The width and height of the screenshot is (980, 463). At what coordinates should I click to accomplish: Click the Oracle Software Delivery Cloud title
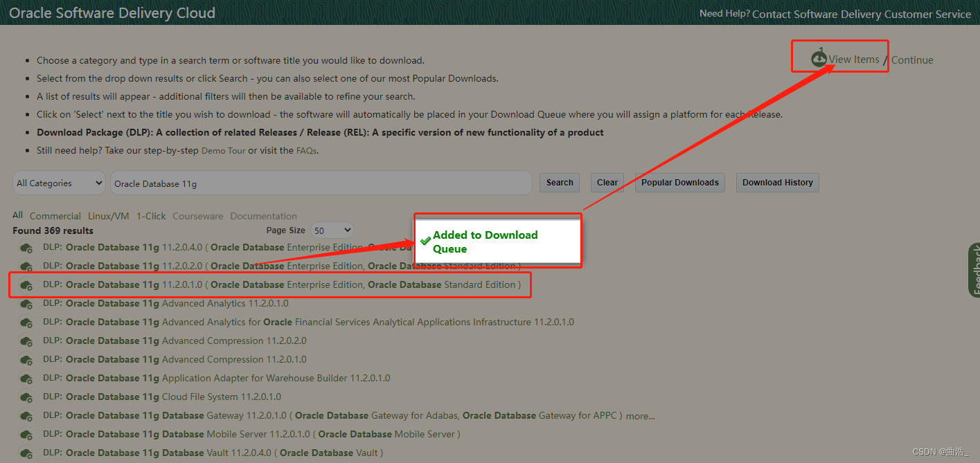coord(112,13)
